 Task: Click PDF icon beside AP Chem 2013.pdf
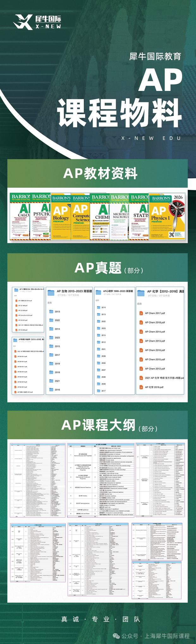pyautogui.click(x=141, y=341)
